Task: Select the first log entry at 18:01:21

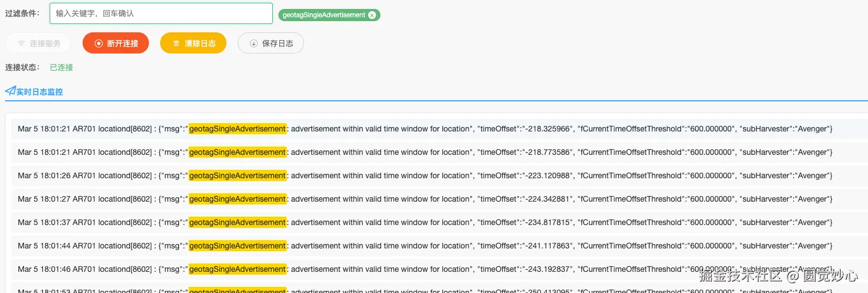Action: pos(424,129)
